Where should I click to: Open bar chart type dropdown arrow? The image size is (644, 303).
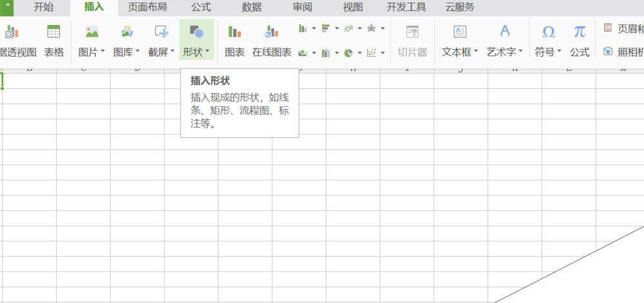(337, 28)
